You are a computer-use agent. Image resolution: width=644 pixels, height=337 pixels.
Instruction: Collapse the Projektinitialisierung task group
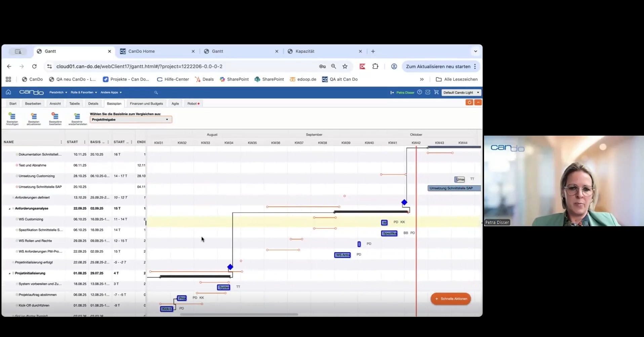(10, 274)
